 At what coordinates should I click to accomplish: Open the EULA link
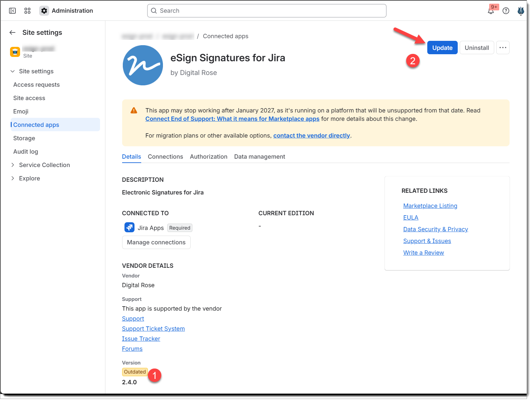pos(411,218)
